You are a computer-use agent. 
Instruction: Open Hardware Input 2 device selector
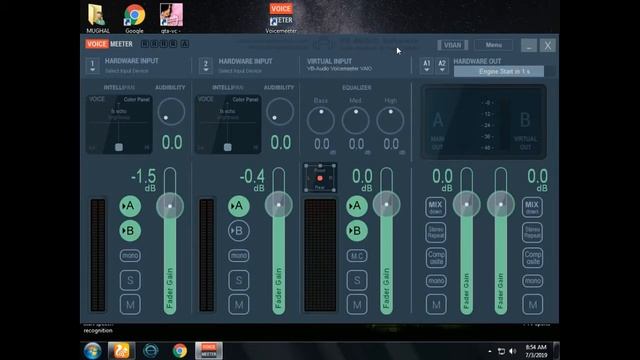206,66
